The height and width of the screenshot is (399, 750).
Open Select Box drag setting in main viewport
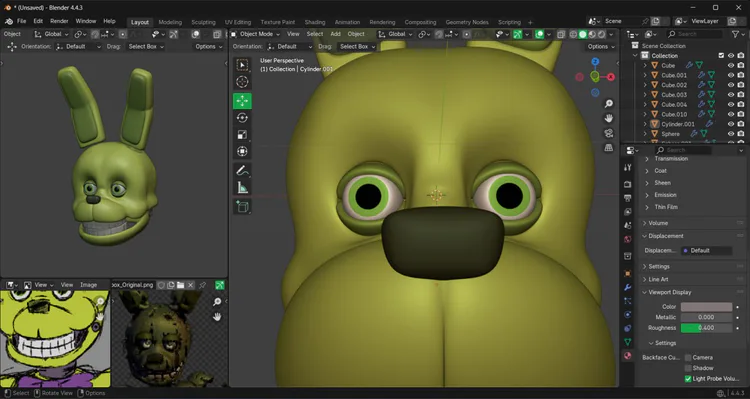pyautogui.click(x=357, y=46)
